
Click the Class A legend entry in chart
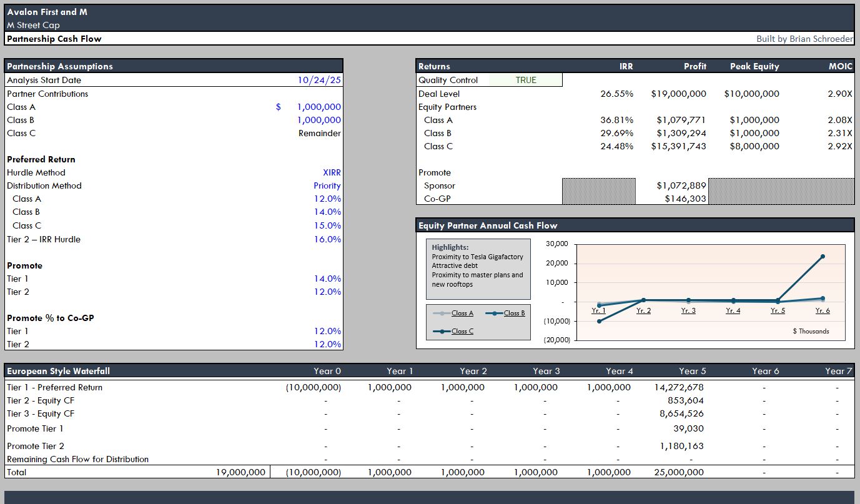coord(453,313)
